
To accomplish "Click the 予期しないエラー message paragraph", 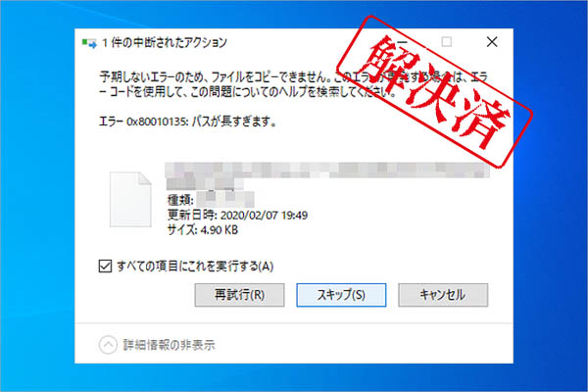I will (293, 84).
